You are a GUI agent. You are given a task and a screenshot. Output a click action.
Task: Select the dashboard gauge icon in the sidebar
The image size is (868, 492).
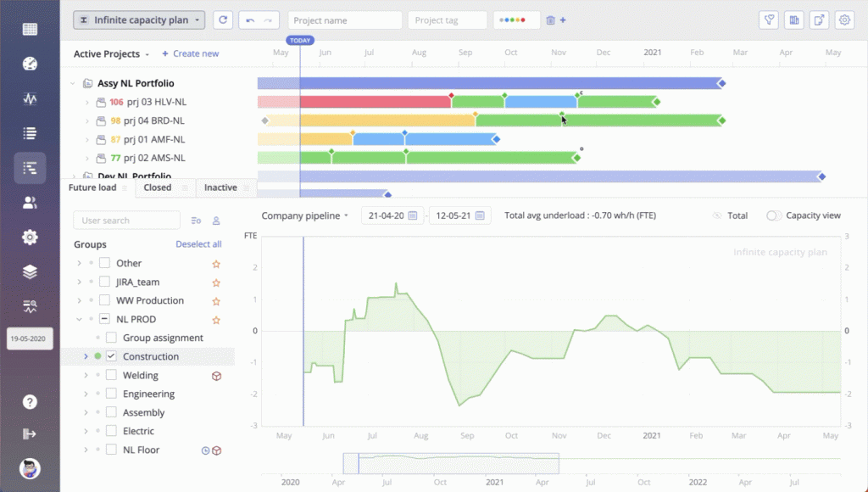29,64
